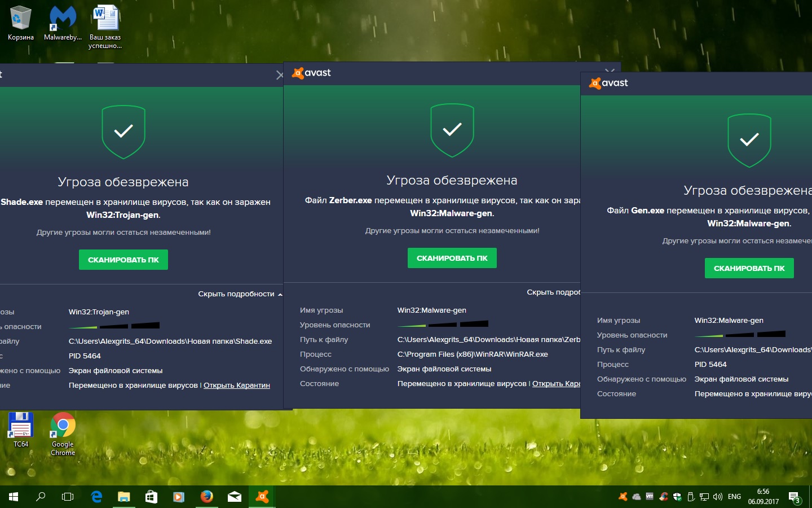The height and width of the screenshot is (508, 812).
Task: Open the Windows Start menu
Action: tap(14, 497)
